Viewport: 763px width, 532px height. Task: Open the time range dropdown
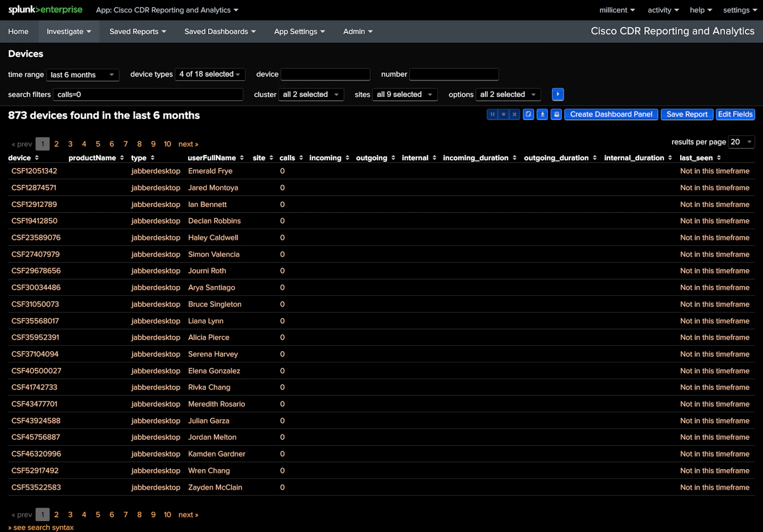[x=82, y=75]
